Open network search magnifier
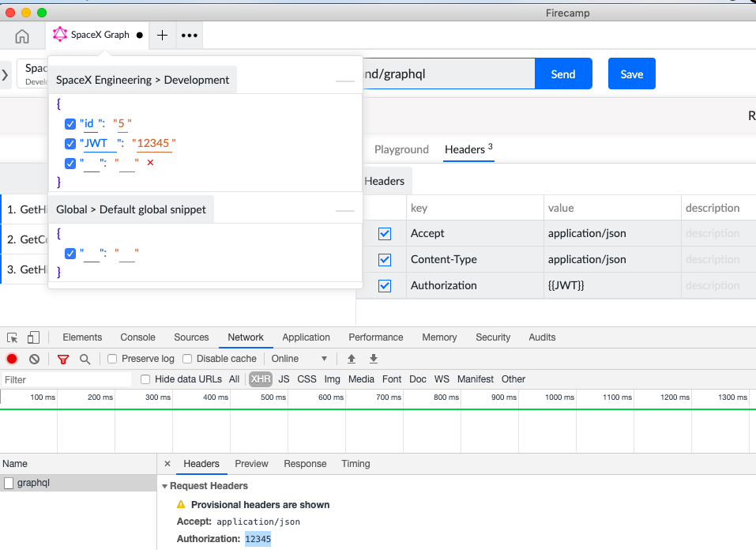The image size is (756, 550). pyautogui.click(x=85, y=359)
